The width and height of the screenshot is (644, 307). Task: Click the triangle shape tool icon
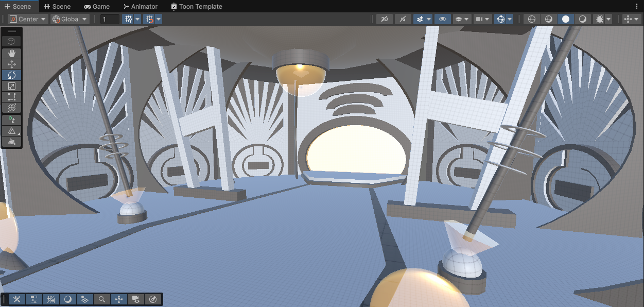(12, 130)
